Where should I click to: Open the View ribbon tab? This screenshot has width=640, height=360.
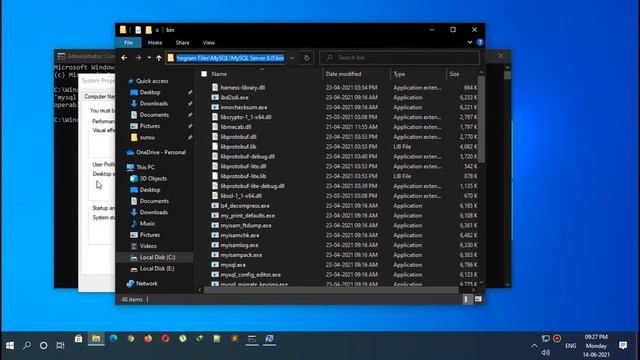209,42
